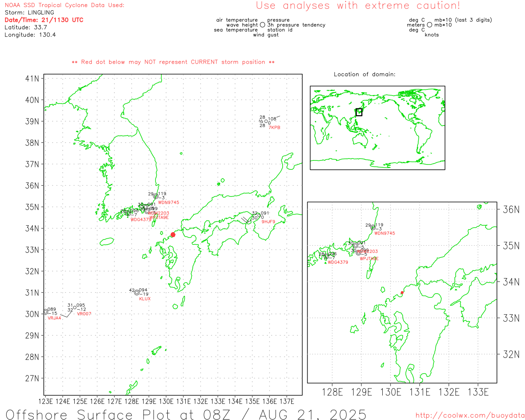The image size is (525, 420).
Task: Click the 'air temperature' legend label
Action: [x=237, y=20]
